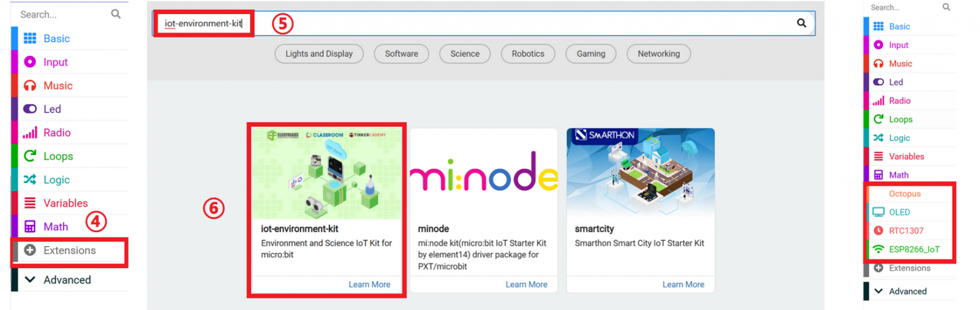Expand the Advanced chevron in right toolbox
The width and height of the screenshot is (980, 310).
(878, 291)
